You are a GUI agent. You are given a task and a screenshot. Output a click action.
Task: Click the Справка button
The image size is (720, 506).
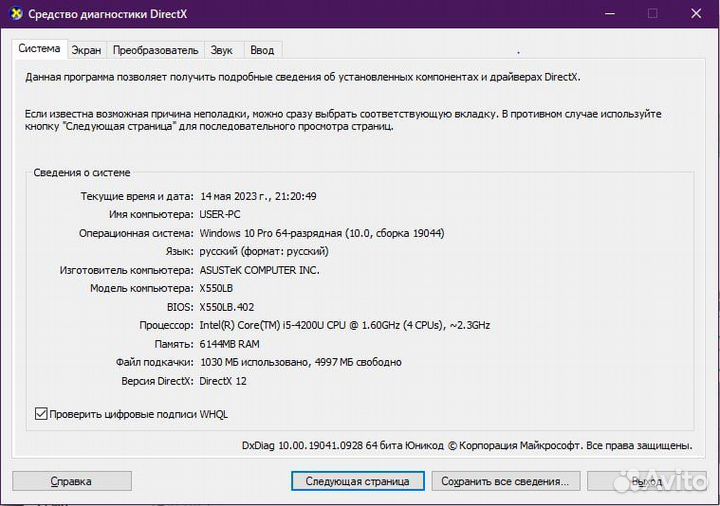coord(72,481)
